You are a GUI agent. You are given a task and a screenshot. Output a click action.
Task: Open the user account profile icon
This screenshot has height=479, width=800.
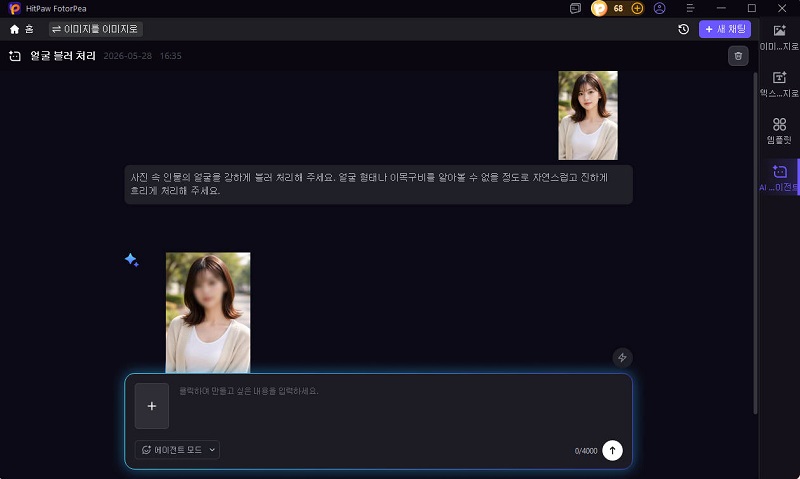point(660,8)
